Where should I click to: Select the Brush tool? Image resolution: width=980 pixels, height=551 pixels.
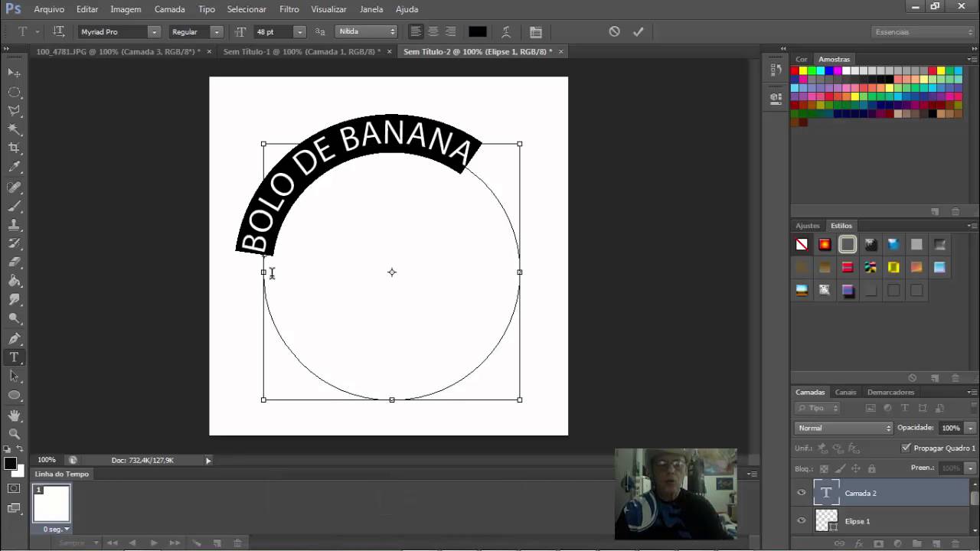[14, 207]
